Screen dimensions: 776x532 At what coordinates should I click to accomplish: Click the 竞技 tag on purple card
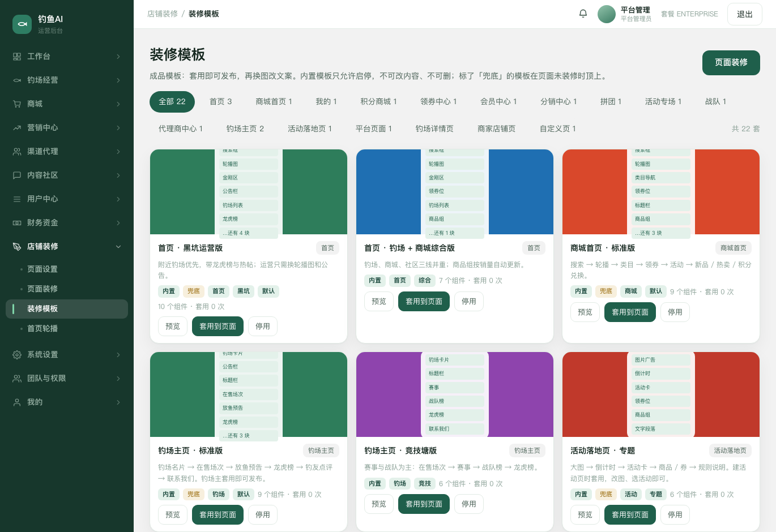coord(425,484)
